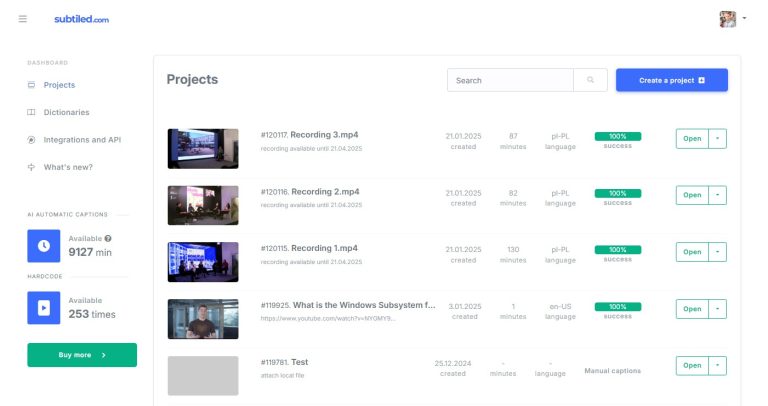768x406 pixels.
Task: Expand dropdown next to Open for Recording 3.mp4
Action: coord(718,139)
